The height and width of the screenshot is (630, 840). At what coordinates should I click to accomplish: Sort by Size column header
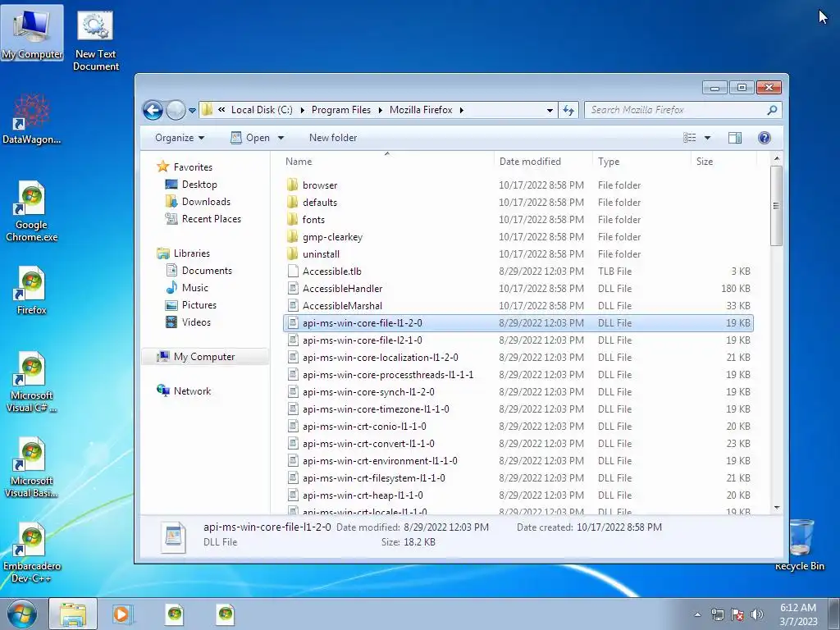pos(705,162)
